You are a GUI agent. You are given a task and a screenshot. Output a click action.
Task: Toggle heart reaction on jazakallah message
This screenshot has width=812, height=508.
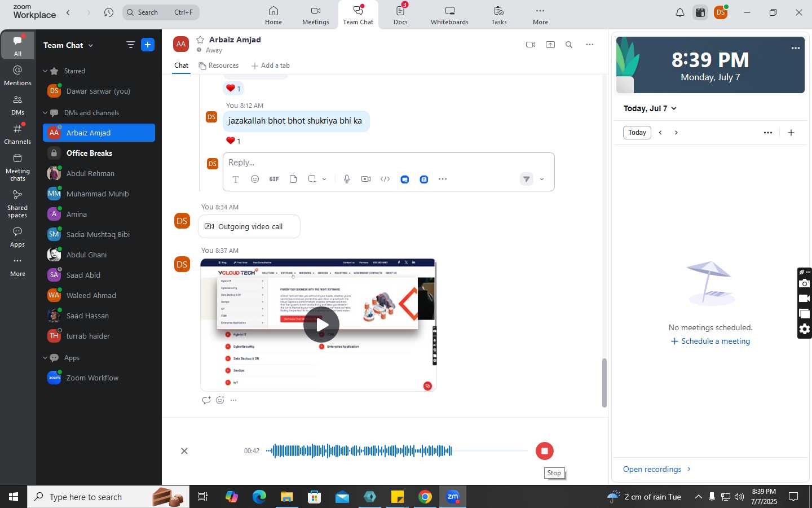(233, 141)
